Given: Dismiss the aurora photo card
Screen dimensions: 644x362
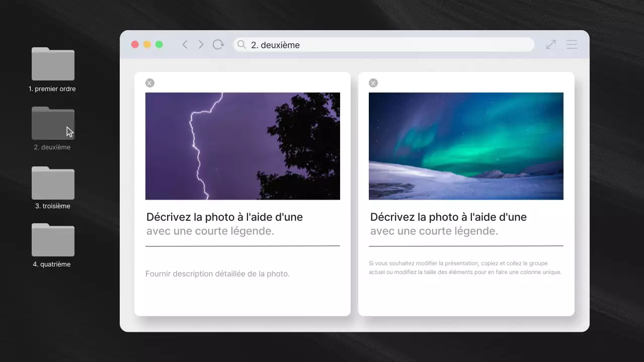Looking at the screenshot, I should [x=373, y=82].
